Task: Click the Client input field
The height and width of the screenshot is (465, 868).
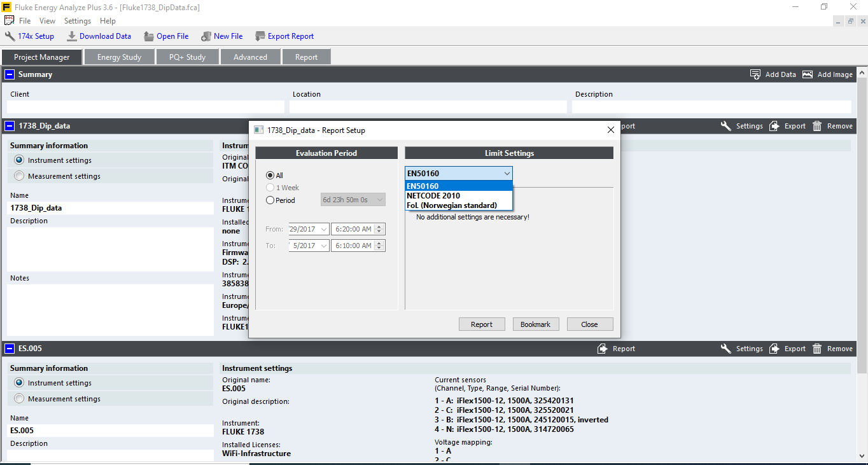Action: coord(146,107)
